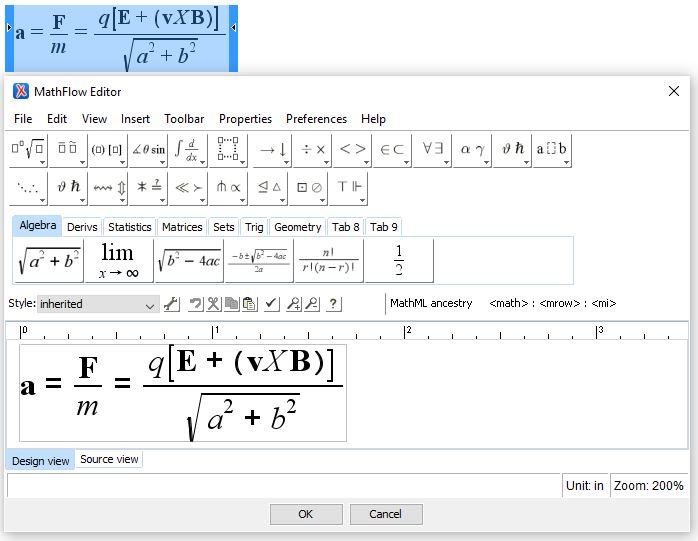Image resolution: width=698 pixels, height=541 pixels.
Task: Switch to Tab 8
Action: click(x=346, y=227)
